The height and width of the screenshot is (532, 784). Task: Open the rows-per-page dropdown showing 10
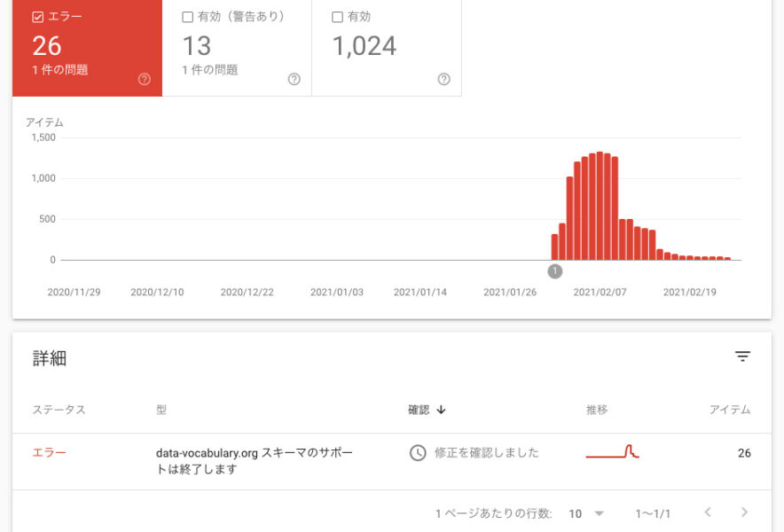(x=586, y=513)
